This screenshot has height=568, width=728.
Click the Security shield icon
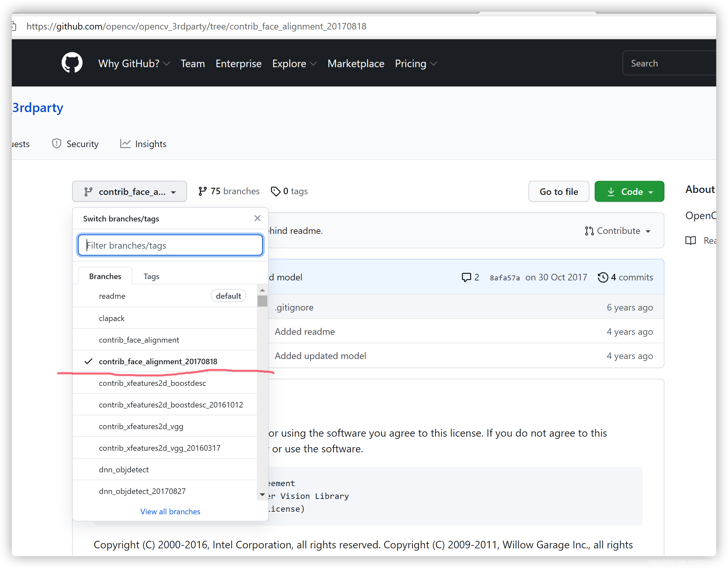point(56,144)
